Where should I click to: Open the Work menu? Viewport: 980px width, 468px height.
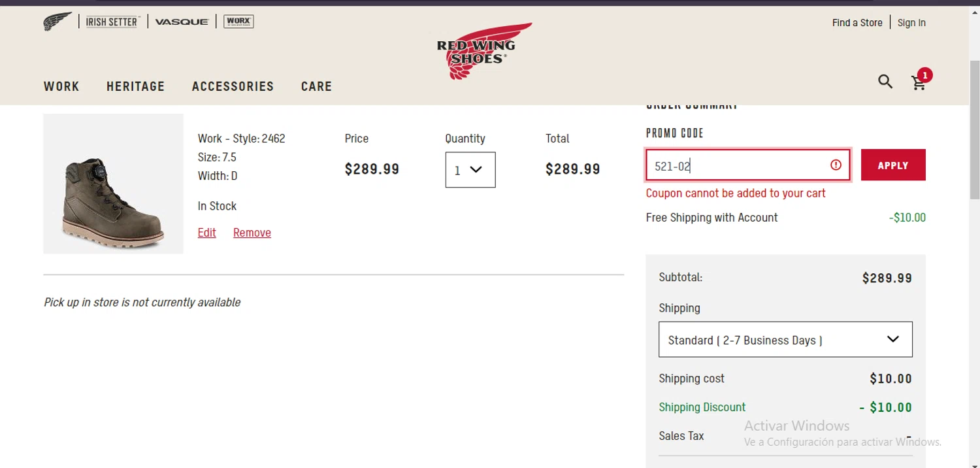pos(61,86)
